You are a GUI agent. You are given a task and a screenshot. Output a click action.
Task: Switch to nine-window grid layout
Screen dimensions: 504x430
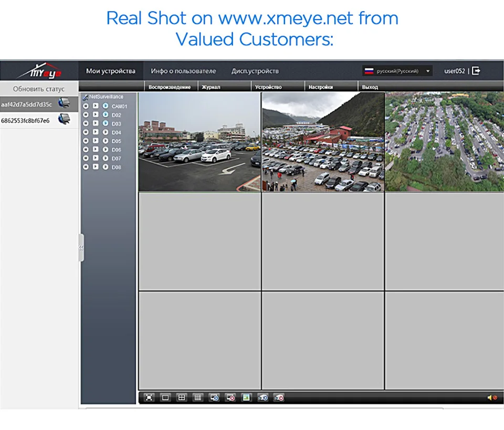click(x=198, y=397)
